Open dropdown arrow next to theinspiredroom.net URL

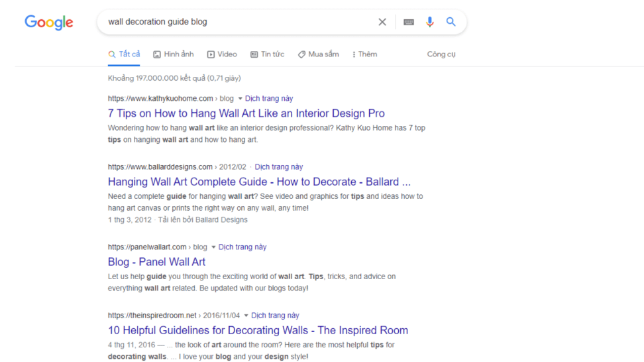pyautogui.click(x=246, y=316)
